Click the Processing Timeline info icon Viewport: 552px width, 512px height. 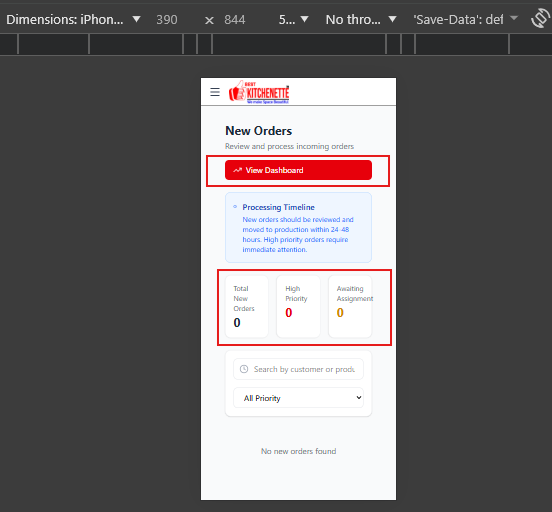(235, 207)
